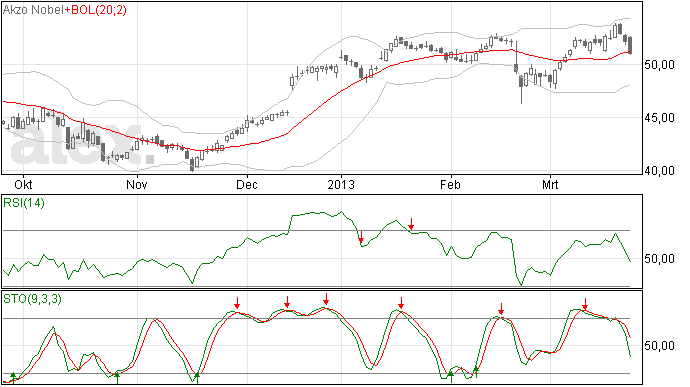Click the +BOL(20;2) indicator label

tap(95, 10)
